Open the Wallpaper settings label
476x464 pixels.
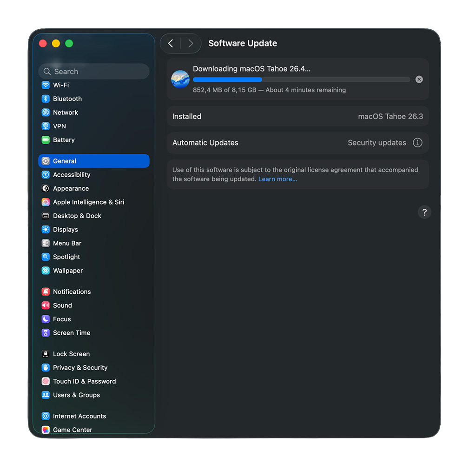pos(68,270)
